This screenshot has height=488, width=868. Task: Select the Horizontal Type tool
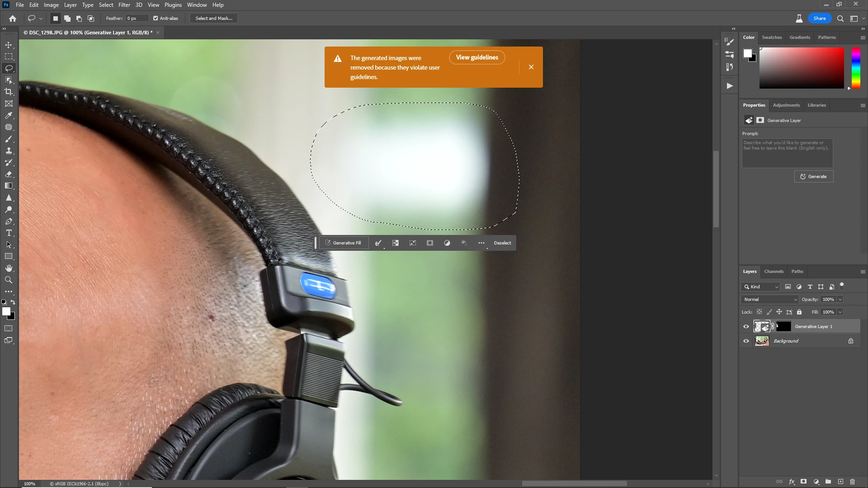click(9, 233)
